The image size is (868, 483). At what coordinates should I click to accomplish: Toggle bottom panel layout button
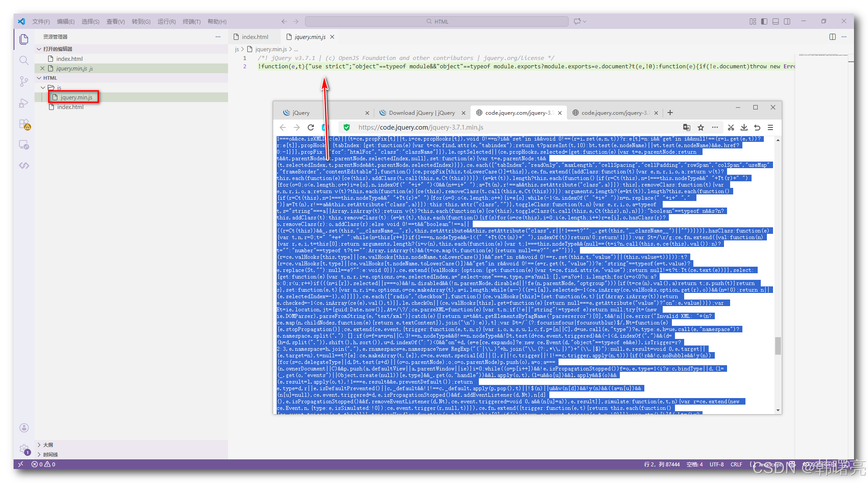[776, 21]
